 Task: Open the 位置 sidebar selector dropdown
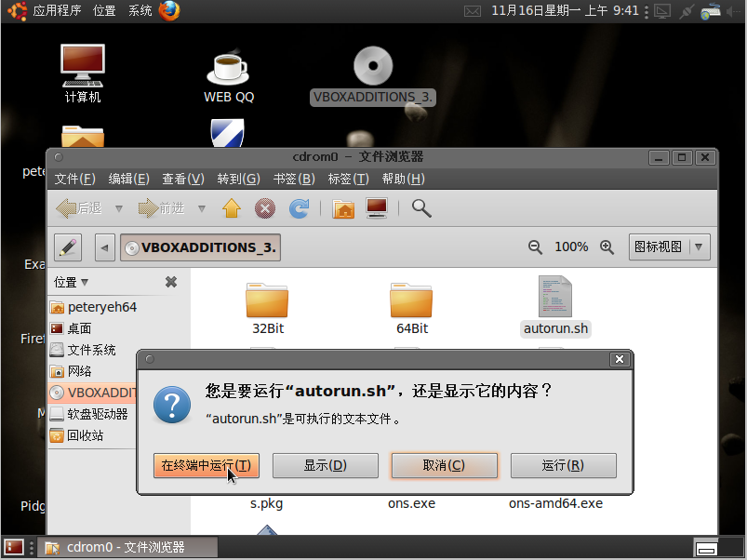click(71, 283)
